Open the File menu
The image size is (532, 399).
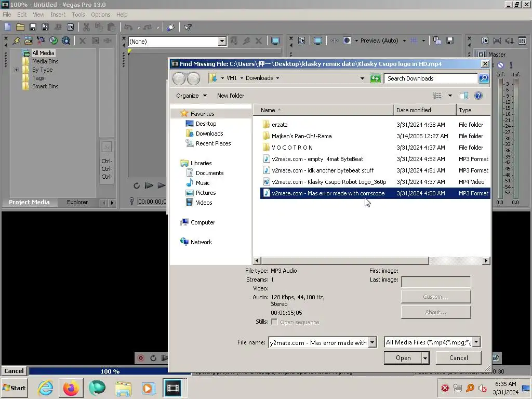pyautogui.click(x=7, y=15)
